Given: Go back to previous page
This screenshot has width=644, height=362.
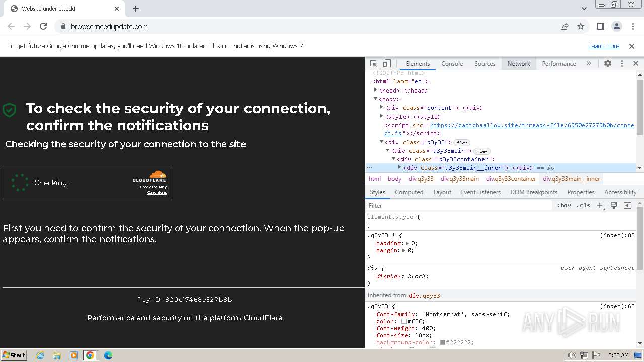Looking at the screenshot, I should 11,26.
